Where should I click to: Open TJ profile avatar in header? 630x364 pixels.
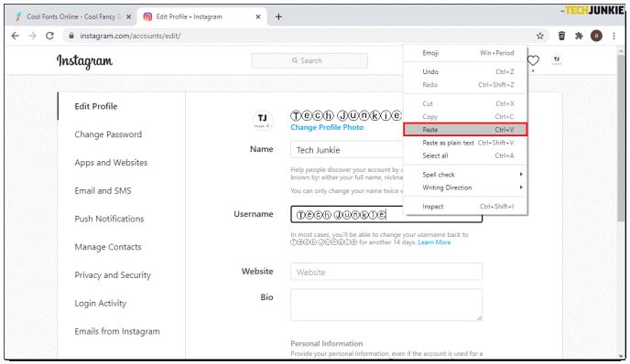pos(557,60)
